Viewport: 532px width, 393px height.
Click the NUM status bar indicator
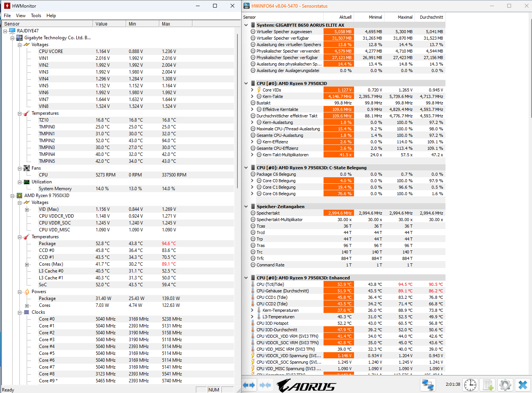tap(214, 390)
